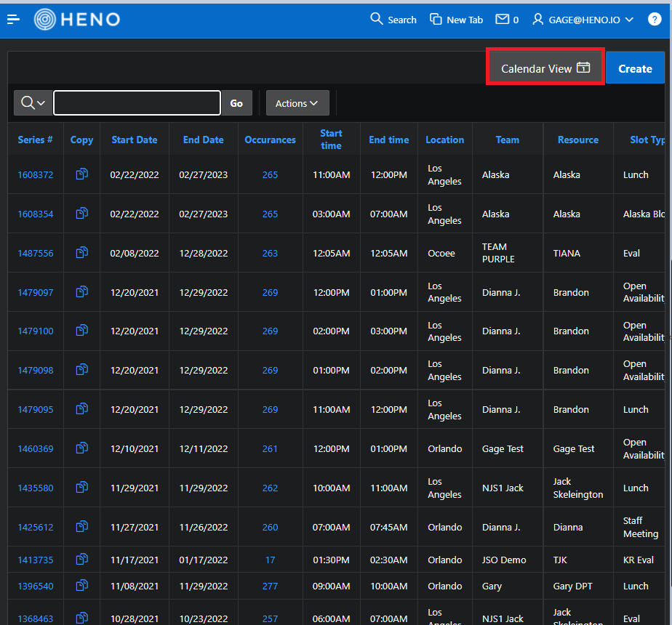Image resolution: width=672 pixels, height=625 pixels.
Task: Open the mail inbox icon
Action: pos(506,20)
